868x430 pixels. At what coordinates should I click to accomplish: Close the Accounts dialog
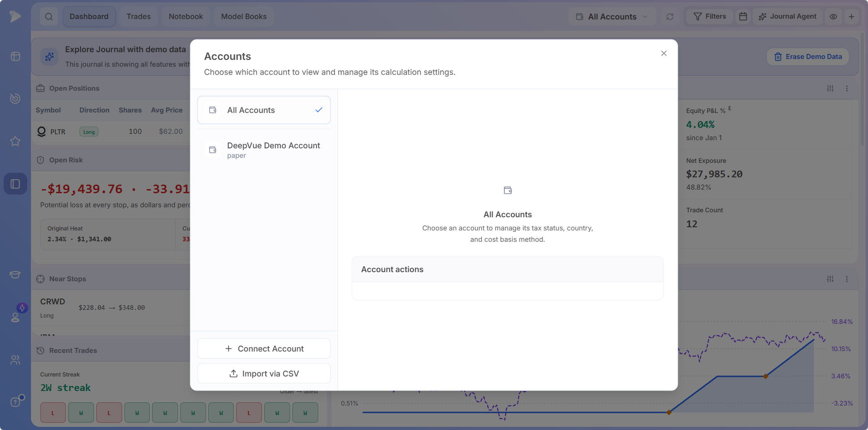click(x=664, y=54)
